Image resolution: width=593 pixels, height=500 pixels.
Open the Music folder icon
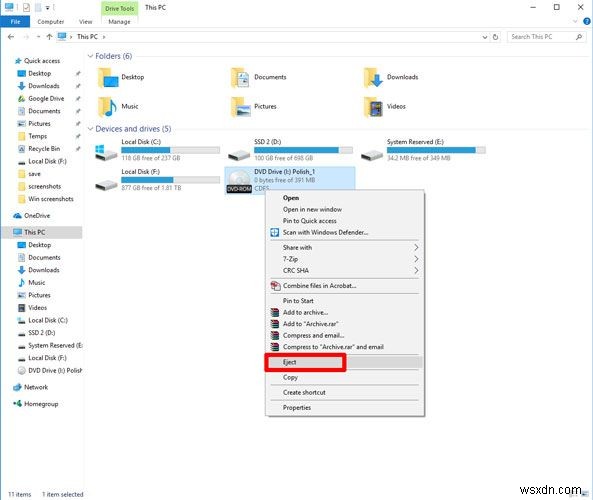point(107,107)
